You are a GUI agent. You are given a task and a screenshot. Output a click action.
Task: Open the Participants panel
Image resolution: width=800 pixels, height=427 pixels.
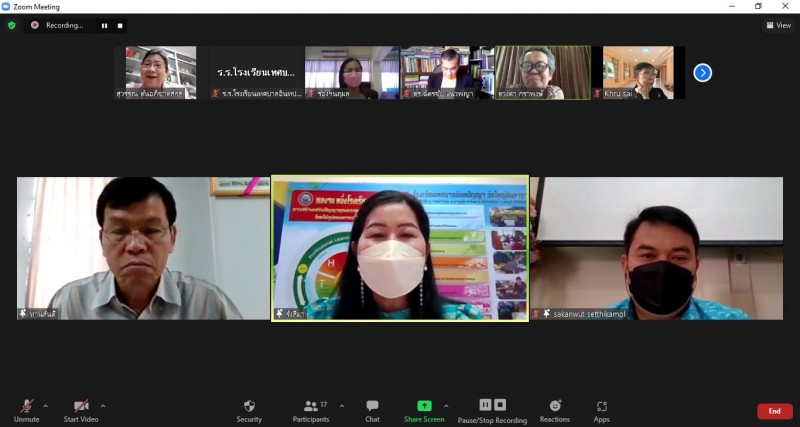[311, 411]
